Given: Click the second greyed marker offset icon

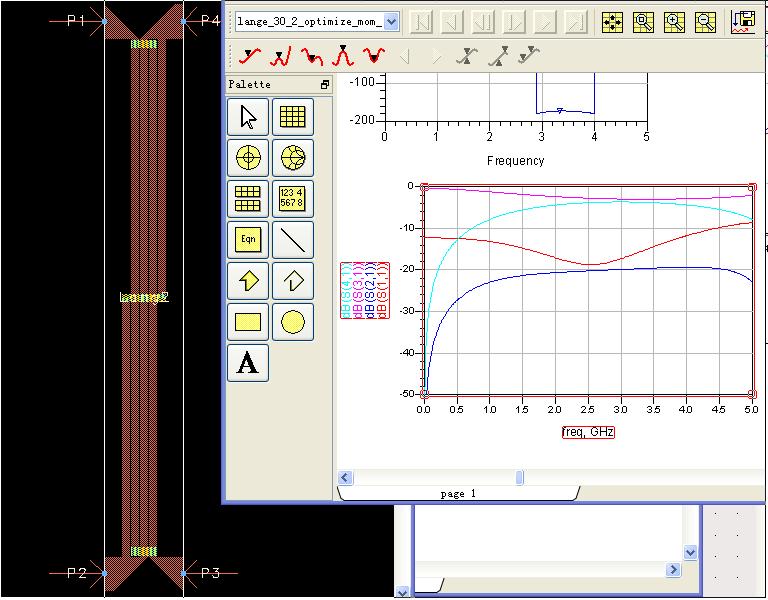Looking at the screenshot, I should coord(498,56).
